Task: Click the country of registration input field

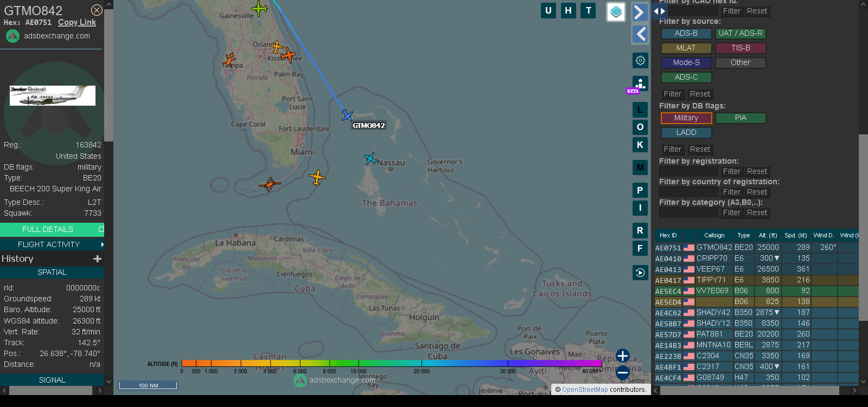Action: tap(688, 192)
